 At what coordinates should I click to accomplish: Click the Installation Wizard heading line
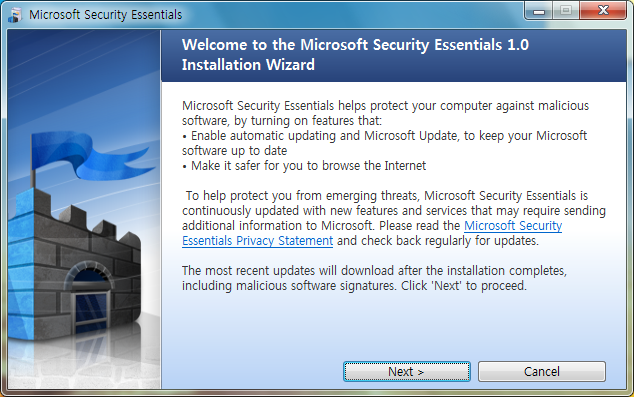point(248,65)
